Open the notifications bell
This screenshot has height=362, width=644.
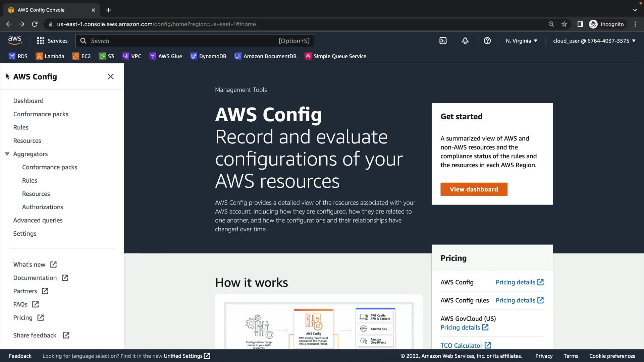tap(465, 41)
